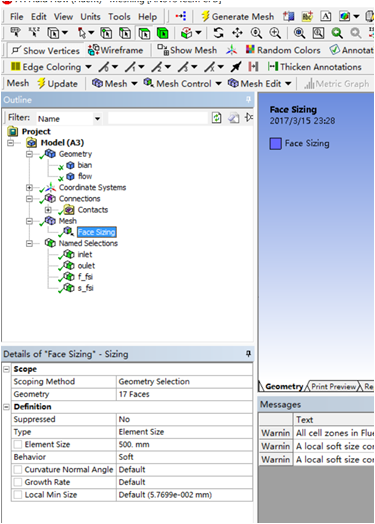Click the filter text input field
This screenshot has height=524, width=375.
pyautogui.click(x=158, y=118)
